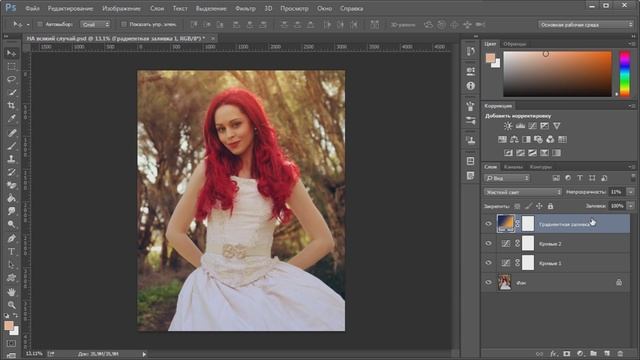This screenshot has width=640, height=360.
Task: Open the fill (Заливка) slider arrow
Action: pos(631,206)
